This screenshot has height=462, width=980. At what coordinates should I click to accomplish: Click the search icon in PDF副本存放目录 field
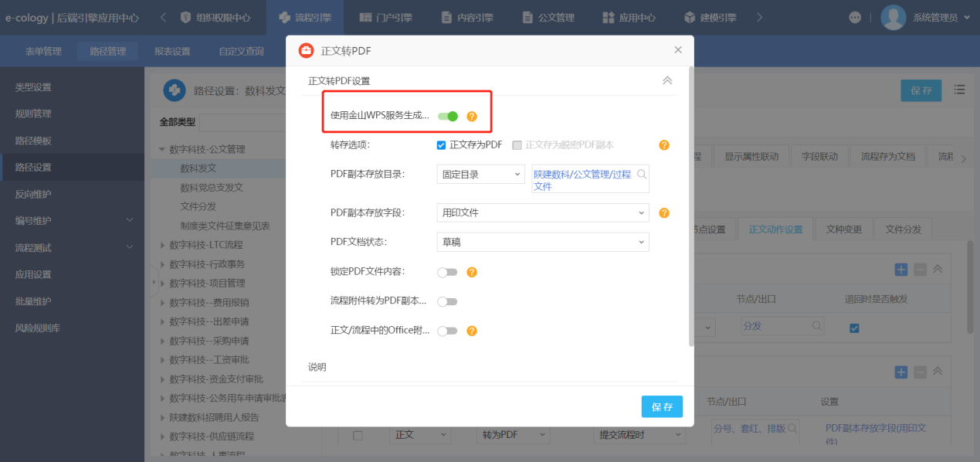point(641,174)
